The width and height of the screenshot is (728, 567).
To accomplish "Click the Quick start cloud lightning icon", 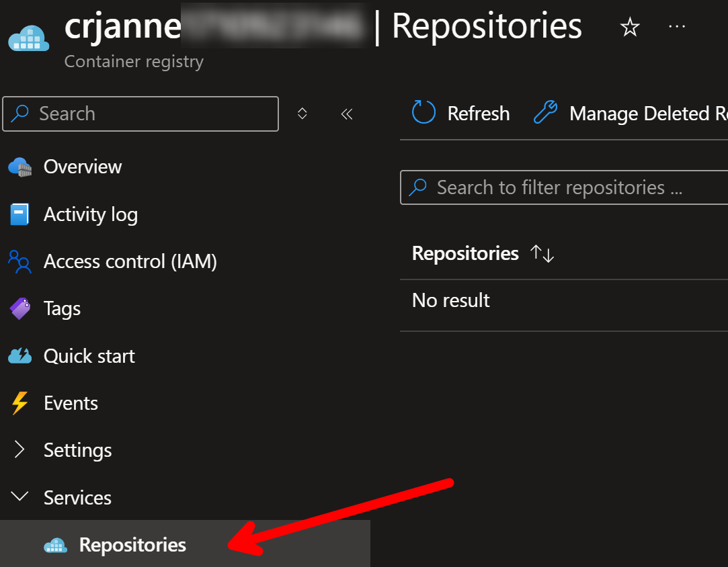I will pyautogui.click(x=20, y=356).
